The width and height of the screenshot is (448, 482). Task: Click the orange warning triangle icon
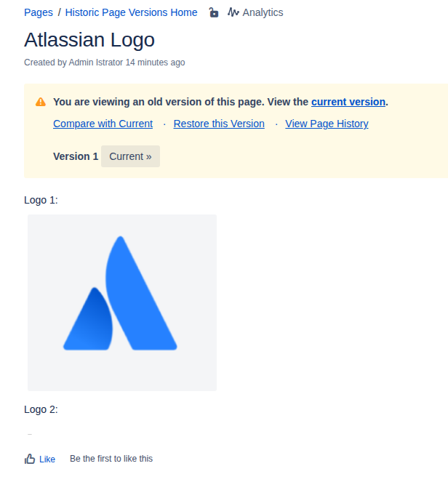click(41, 102)
